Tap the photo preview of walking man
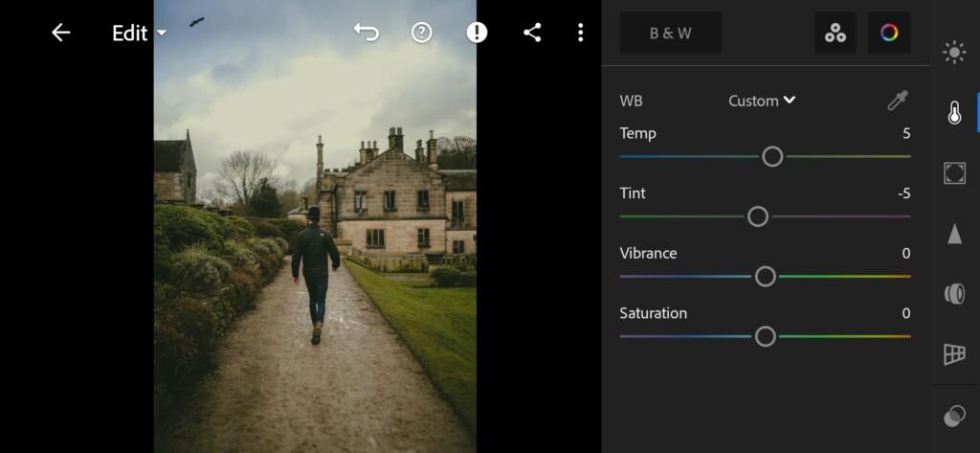 (x=315, y=226)
